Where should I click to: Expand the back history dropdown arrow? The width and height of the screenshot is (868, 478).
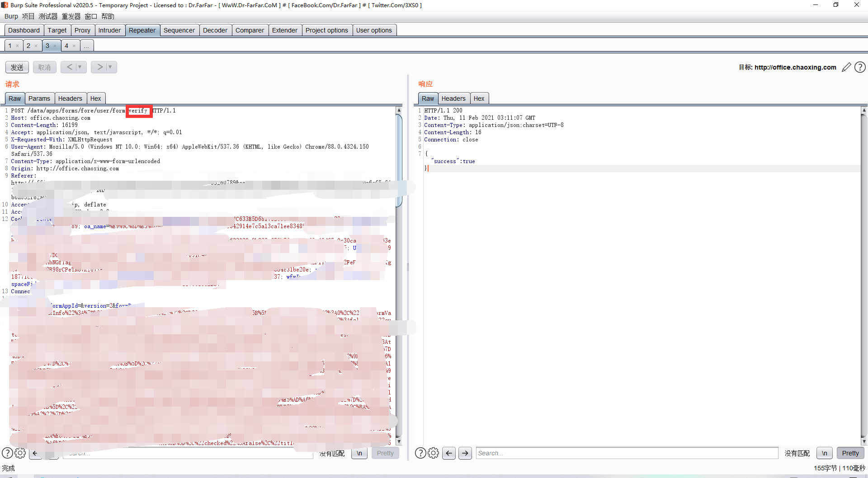[80, 67]
